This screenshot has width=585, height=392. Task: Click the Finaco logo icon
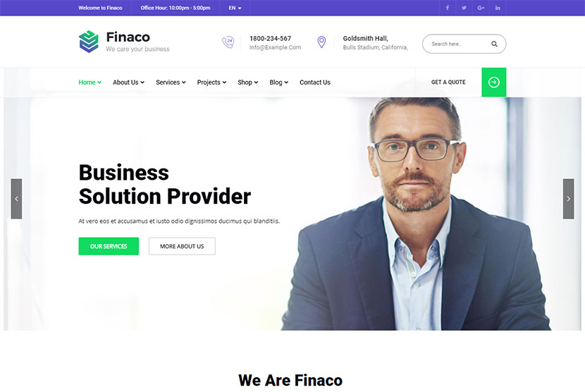(88, 42)
